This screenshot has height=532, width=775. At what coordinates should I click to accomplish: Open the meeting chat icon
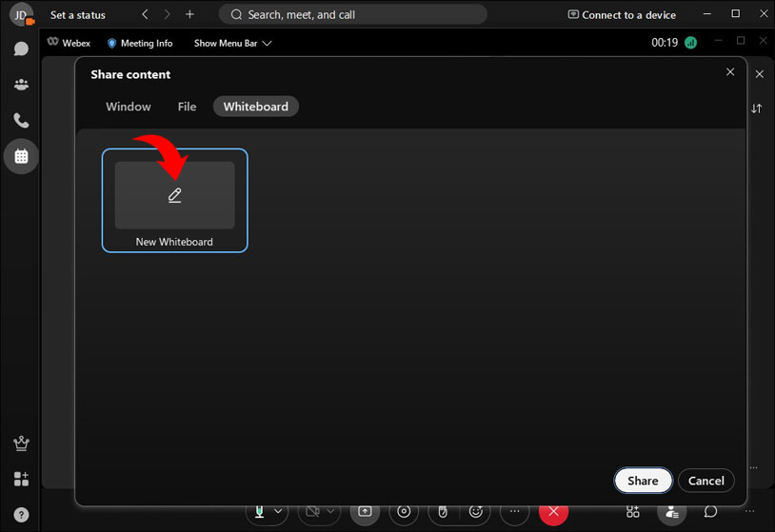[x=710, y=512]
